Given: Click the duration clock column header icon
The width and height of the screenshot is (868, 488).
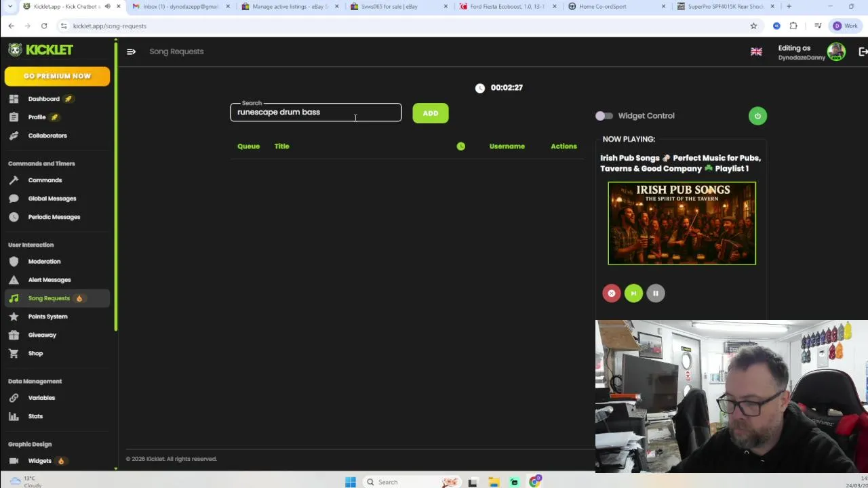Looking at the screenshot, I should (x=461, y=146).
